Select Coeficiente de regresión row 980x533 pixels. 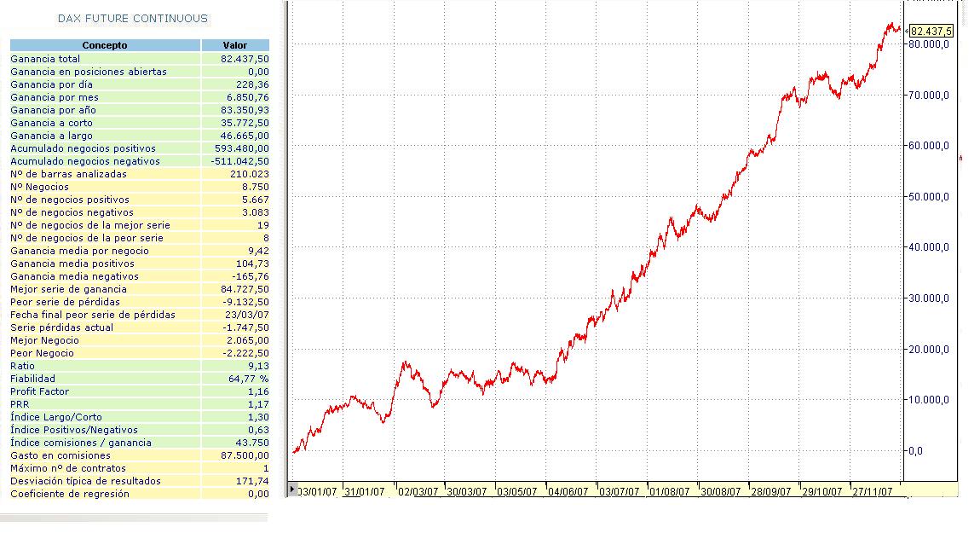tap(140, 494)
